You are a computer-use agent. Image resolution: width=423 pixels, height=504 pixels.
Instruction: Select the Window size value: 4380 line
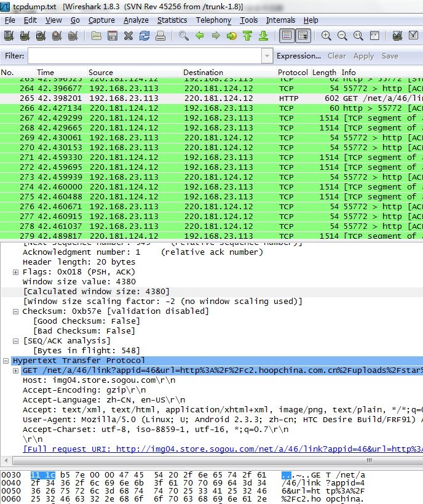click(79, 282)
